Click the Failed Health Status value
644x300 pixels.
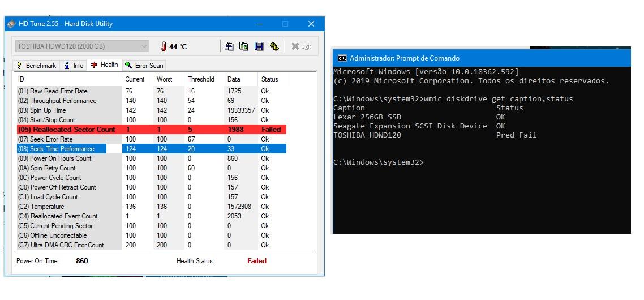click(257, 261)
